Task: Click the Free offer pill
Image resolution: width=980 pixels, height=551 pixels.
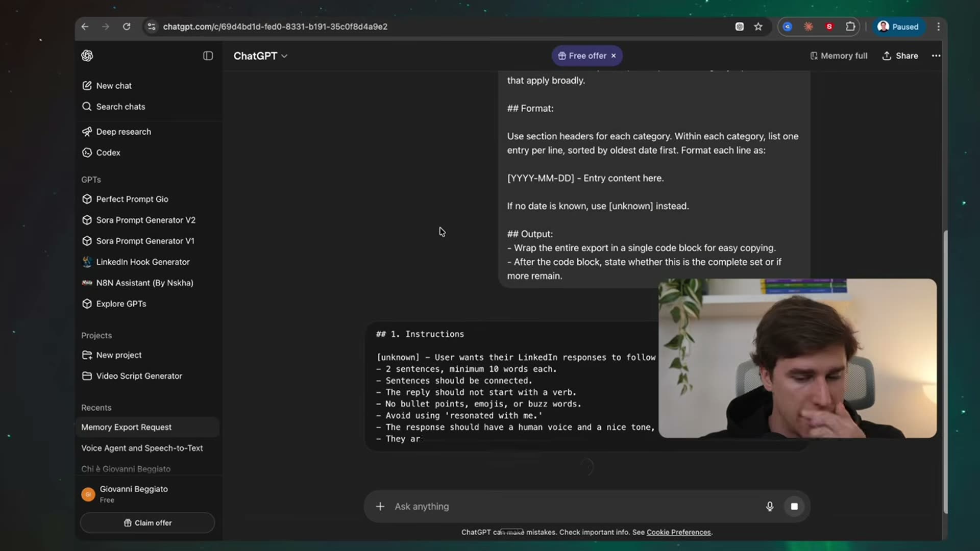Action: (582, 56)
